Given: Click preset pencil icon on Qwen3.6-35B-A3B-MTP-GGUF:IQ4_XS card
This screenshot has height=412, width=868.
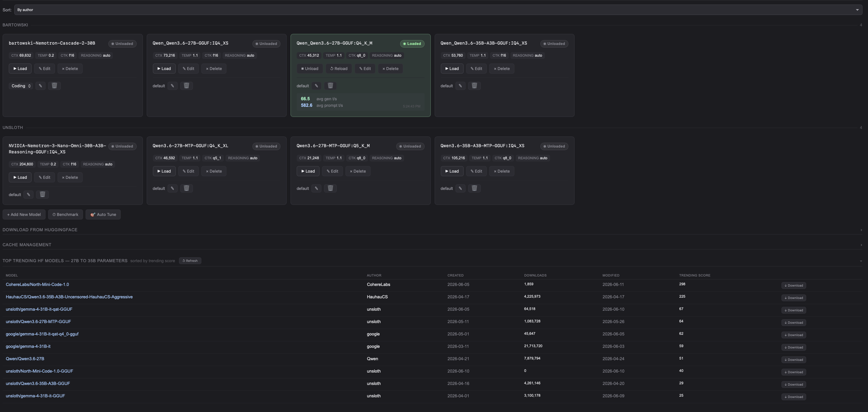Looking at the screenshot, I should pyautogui.click(x=460, y=188).
